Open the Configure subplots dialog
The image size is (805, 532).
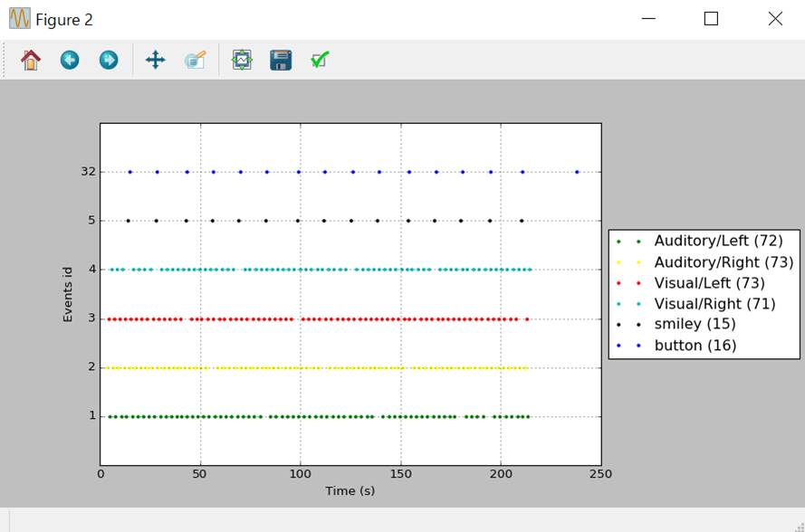tap(242, 61)
